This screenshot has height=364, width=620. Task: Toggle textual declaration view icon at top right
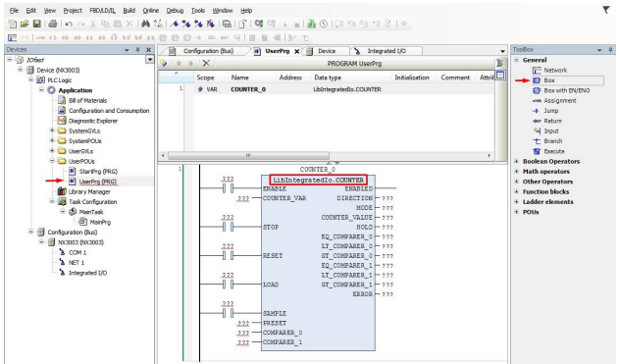pos(499,63)
